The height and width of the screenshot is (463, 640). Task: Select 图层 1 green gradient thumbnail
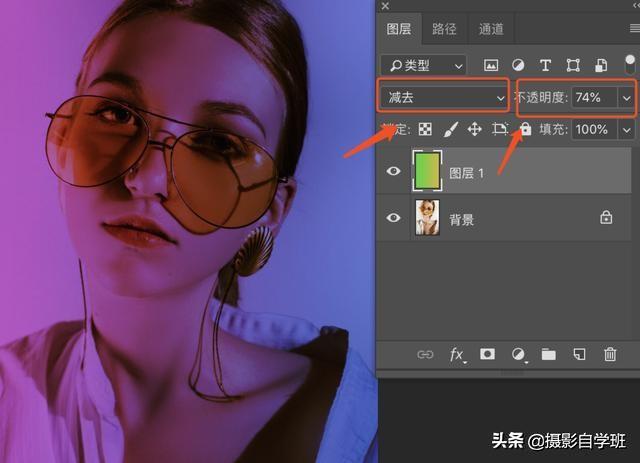[x=427, y=171]
